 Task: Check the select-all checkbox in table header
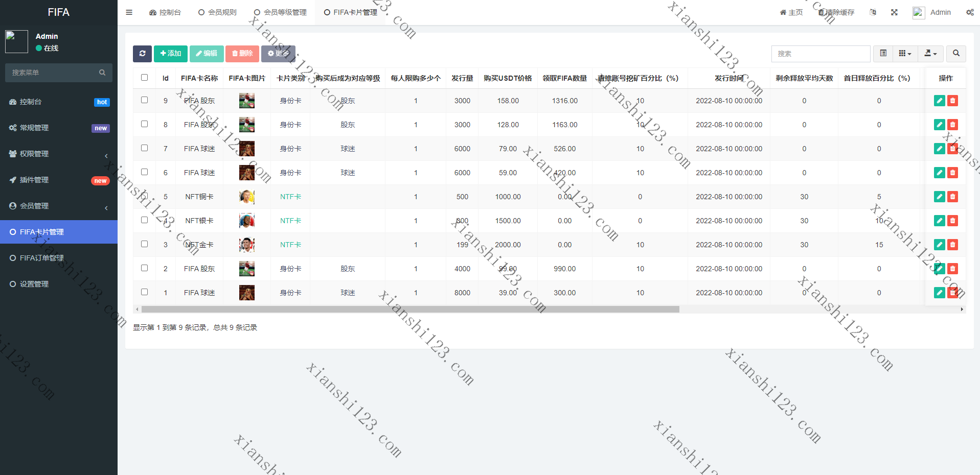point(144,78)
